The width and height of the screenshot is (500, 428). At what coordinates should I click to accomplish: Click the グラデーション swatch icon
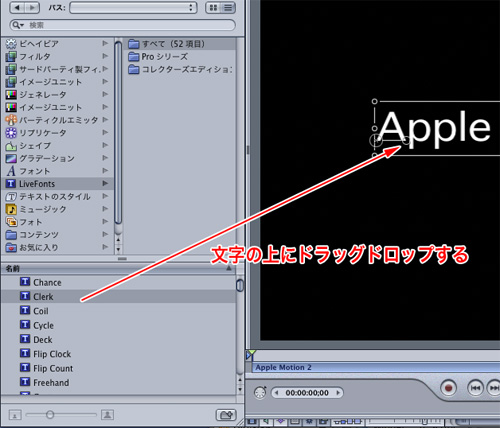point(11,158)
